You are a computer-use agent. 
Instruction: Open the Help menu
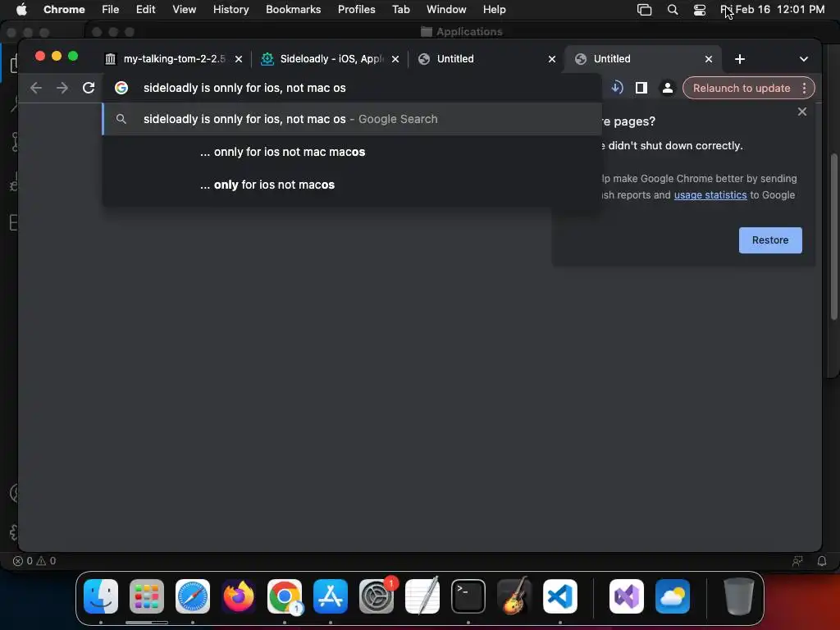pos(494,10)
